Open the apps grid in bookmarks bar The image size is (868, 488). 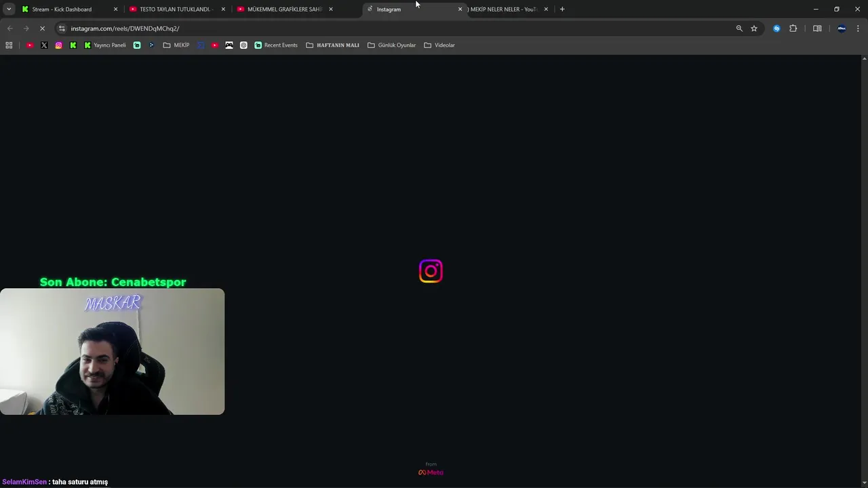click(9, 45)
